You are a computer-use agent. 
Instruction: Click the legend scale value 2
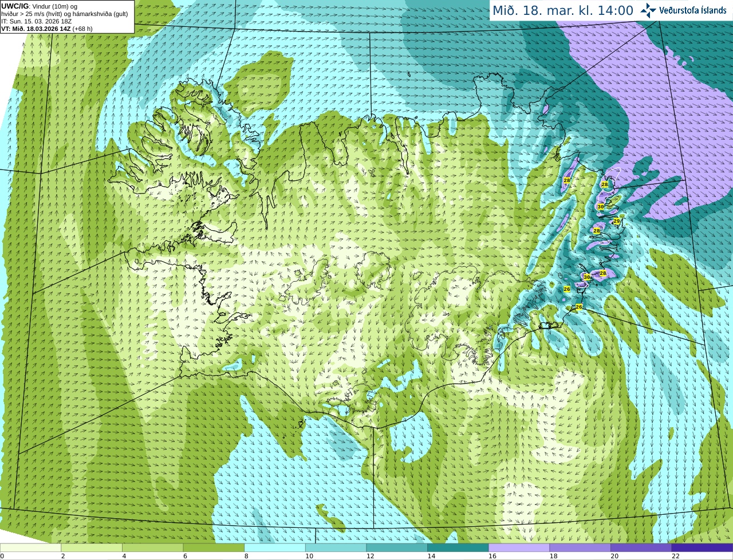[x=63, y=556]
